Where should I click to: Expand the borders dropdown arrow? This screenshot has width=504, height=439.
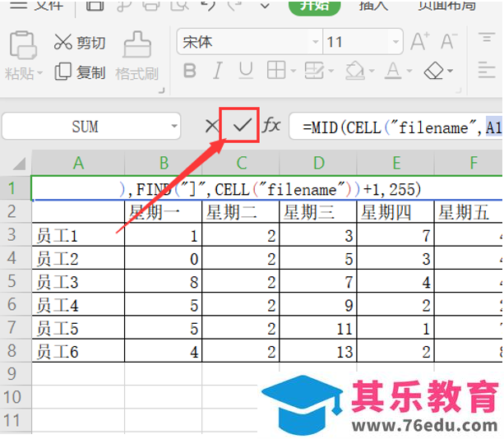[x=293, y=71]
